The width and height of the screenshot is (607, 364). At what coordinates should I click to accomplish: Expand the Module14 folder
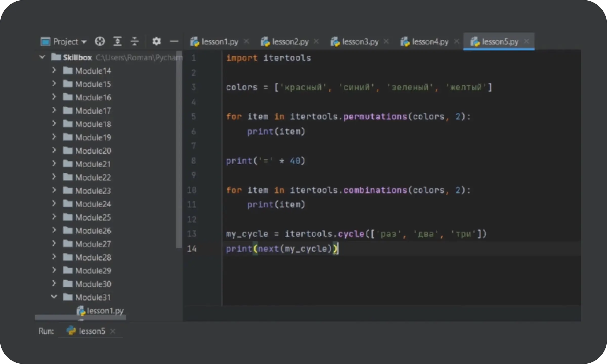54,70
